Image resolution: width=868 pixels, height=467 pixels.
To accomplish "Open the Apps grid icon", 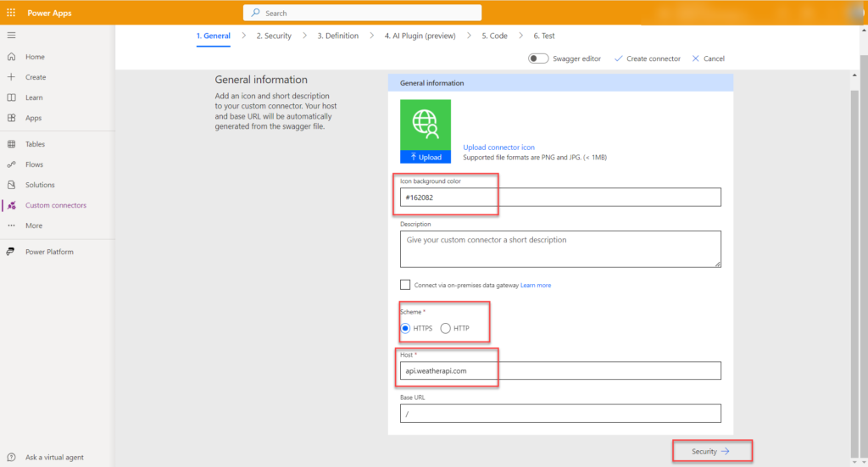I will click(11, 118).
